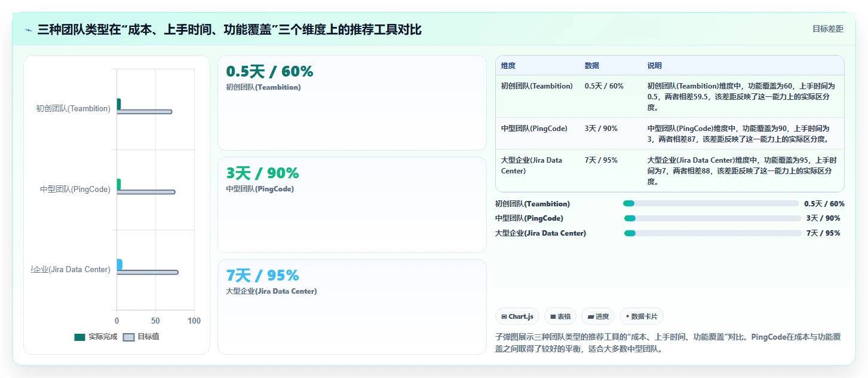Click the x-axis tick label 100
868x378 pixels.
pyautogui.click(x=194, y=321)
